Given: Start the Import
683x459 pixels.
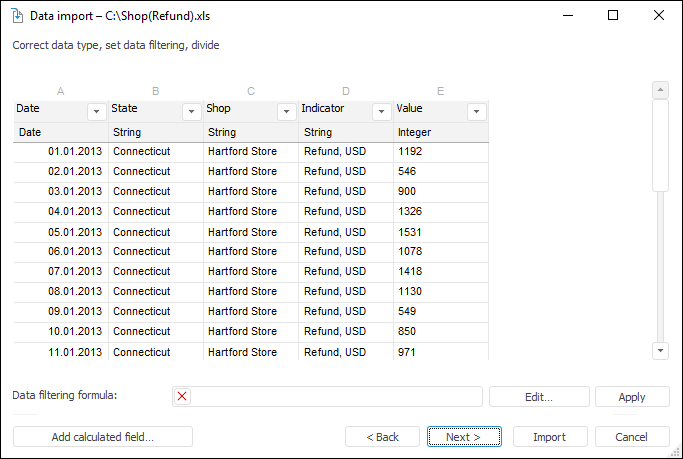Looking at the screenshot, I should [x=549, y=437].
